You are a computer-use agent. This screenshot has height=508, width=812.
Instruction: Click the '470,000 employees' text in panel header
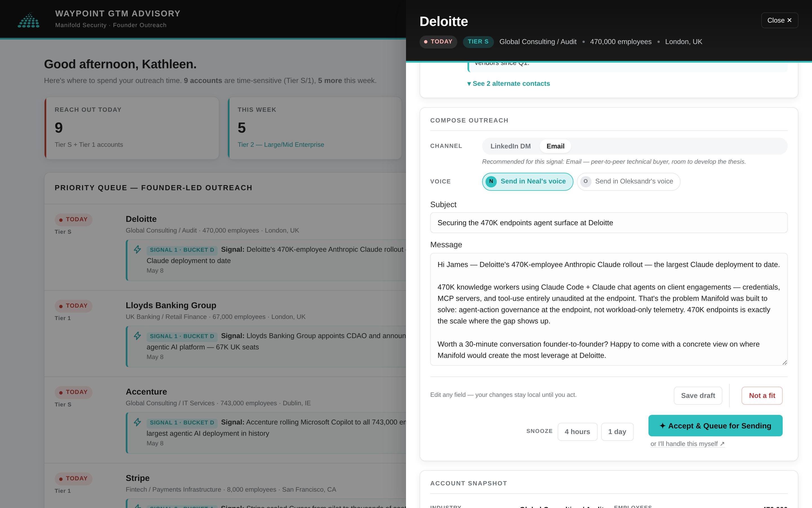pyautogui.click(x=621, y=42)
